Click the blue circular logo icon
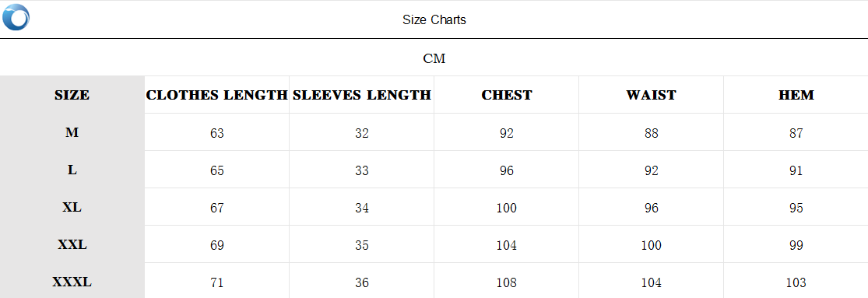 pyautogui.click(x=16, y=17)
